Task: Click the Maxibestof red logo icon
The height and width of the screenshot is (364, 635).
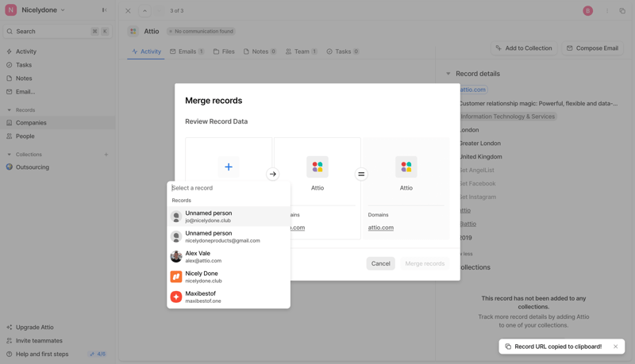Action: [176, 297]
